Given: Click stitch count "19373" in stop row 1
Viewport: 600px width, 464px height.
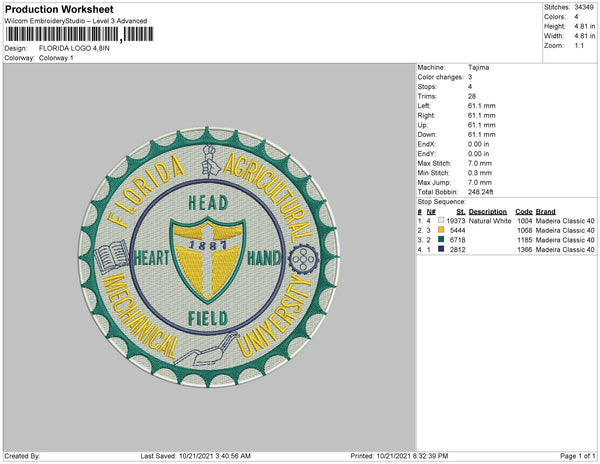Looking at the screenshot, I should (456, 221).
